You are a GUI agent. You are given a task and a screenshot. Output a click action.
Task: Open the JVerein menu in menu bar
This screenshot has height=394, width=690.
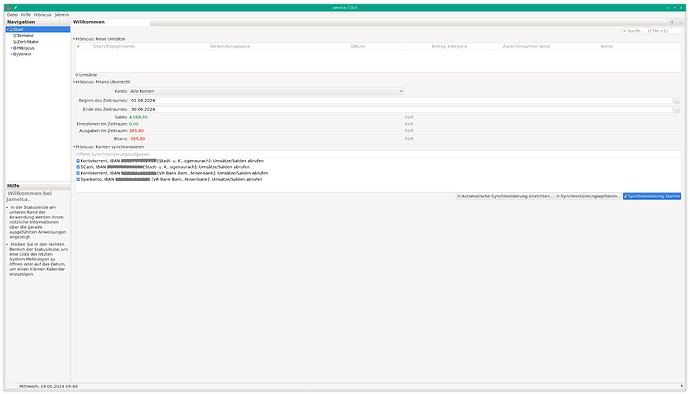pos(62,15)
